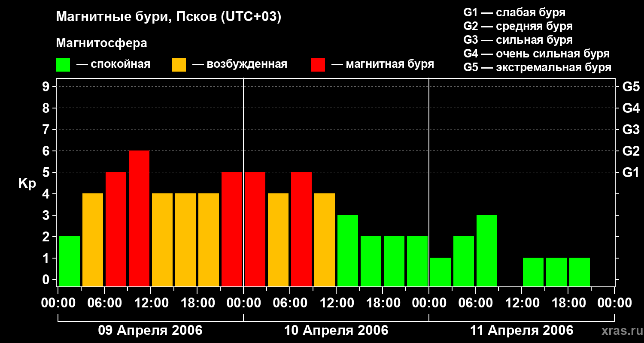The height and width of the screenshot is (343, 644).
Task: Click the yellow 'возбужденная' legend swatch
Action: pyautogui.click(x=179, y=65)
